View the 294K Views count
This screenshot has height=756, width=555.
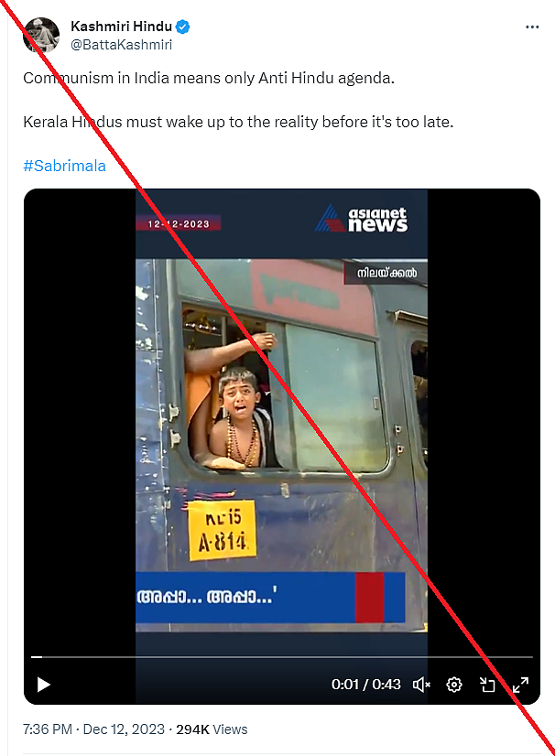(212, 729)
